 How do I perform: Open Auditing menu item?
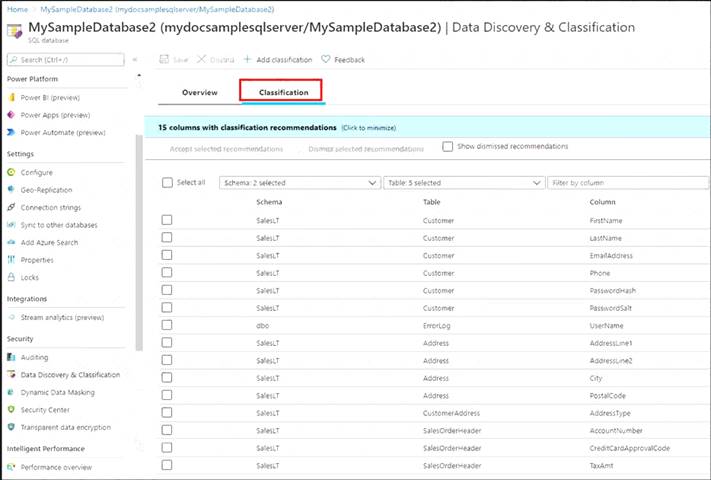pyautogui.click(x=34, y=358)
